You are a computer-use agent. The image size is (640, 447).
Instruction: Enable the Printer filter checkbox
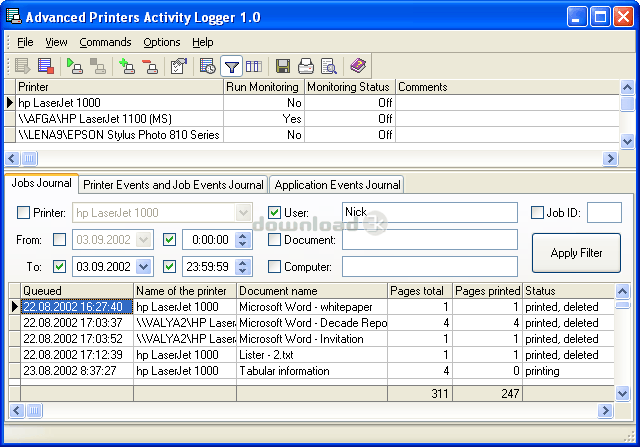coord(23,212)
